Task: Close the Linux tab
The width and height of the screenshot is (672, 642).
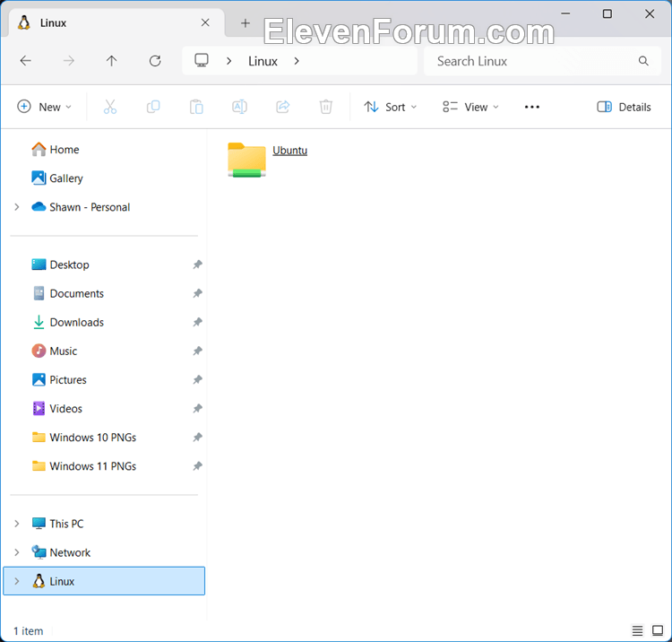Action: click(x=205, y=22)
